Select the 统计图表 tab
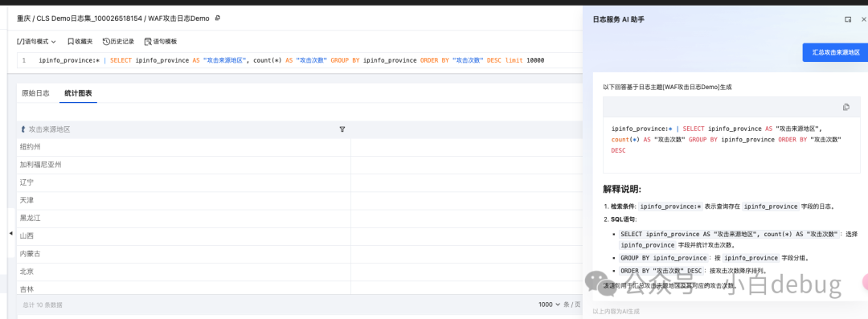The width and height of the screenshot is (868, 319). (78, 93)
